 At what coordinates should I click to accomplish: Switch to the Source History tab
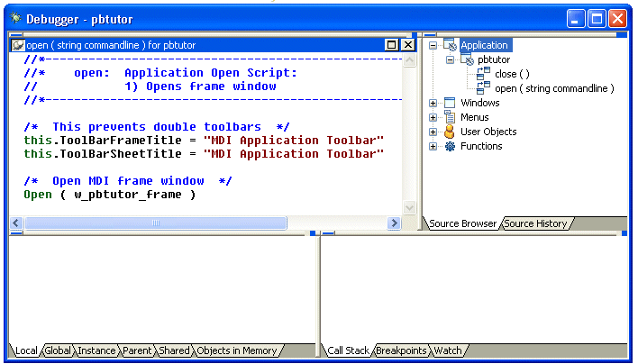535,223
